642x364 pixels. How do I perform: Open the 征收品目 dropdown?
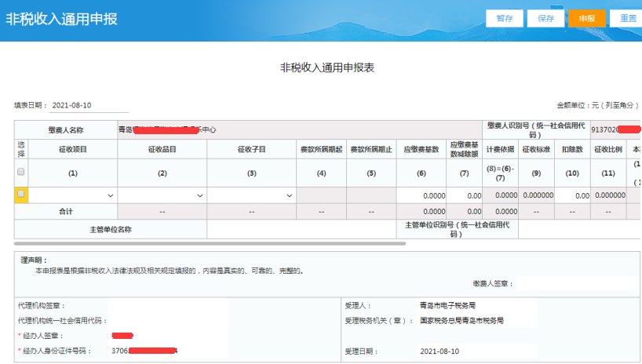(162, 195)
